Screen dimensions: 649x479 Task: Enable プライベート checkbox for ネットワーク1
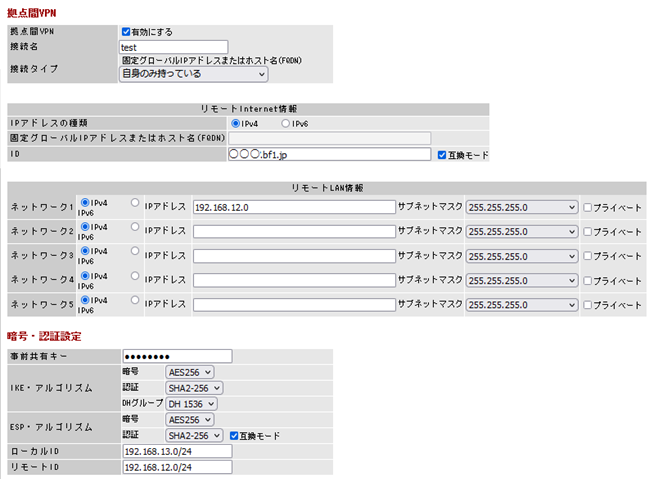pyautogui.click(x=588, y=207)
